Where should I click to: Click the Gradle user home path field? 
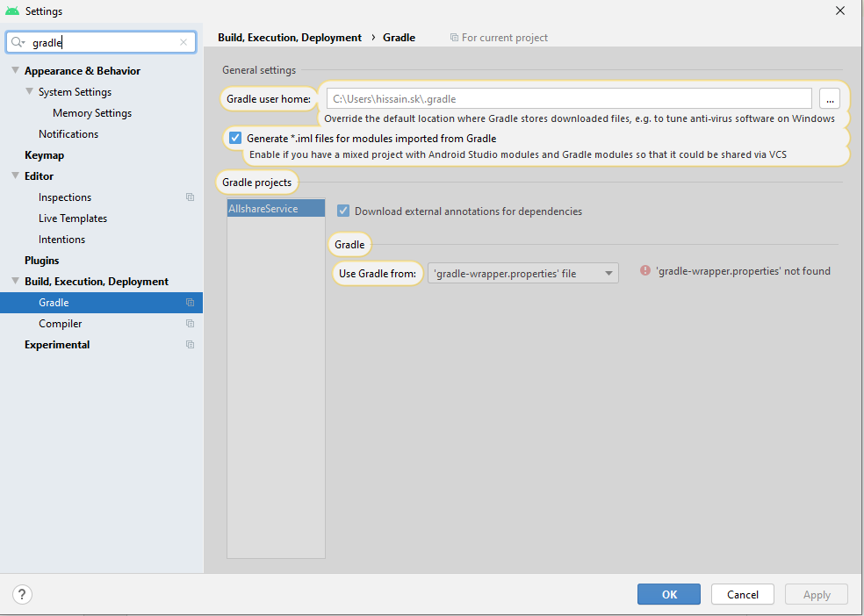click(569, 99)
